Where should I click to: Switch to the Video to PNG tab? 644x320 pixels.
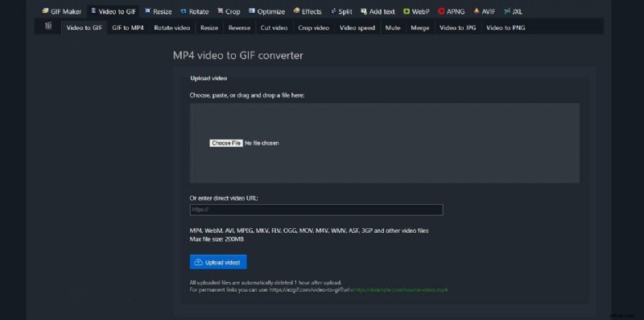(x=506, y=28)
